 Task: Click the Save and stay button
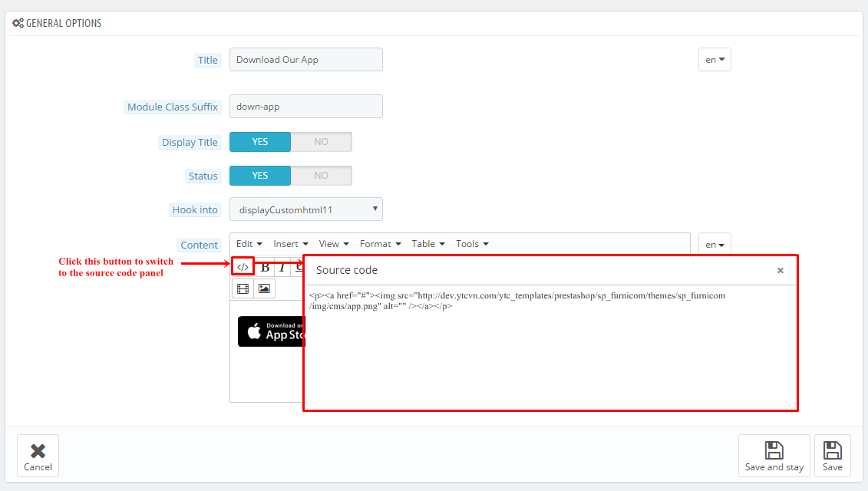tap(774, 456)
